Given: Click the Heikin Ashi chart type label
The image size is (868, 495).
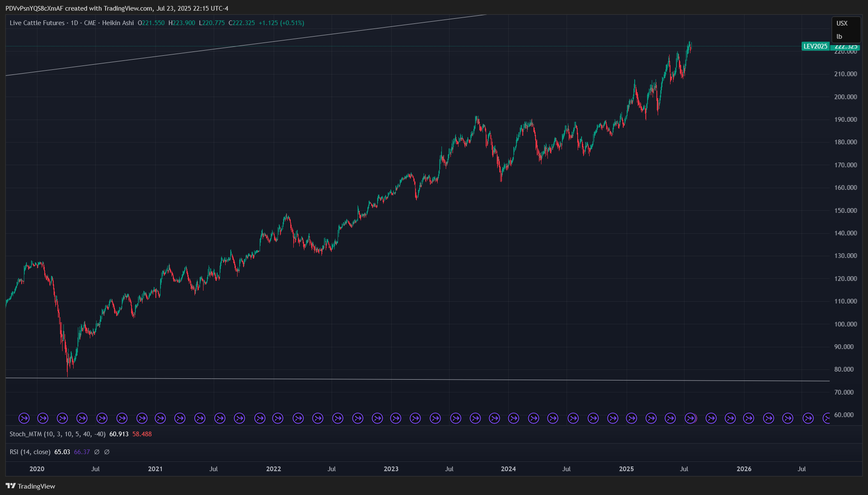Looking at the screenshot, I should 118,23.
